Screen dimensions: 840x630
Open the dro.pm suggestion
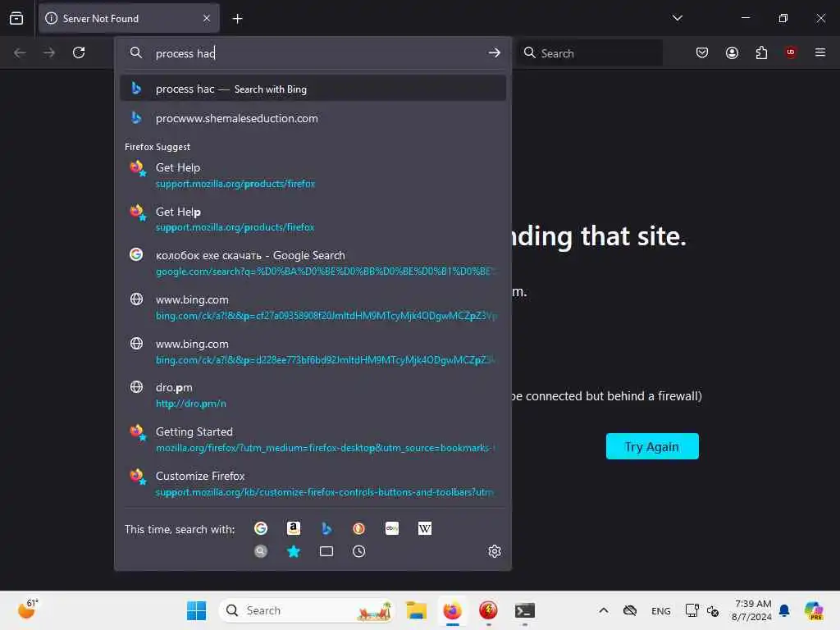click(313, 395)
